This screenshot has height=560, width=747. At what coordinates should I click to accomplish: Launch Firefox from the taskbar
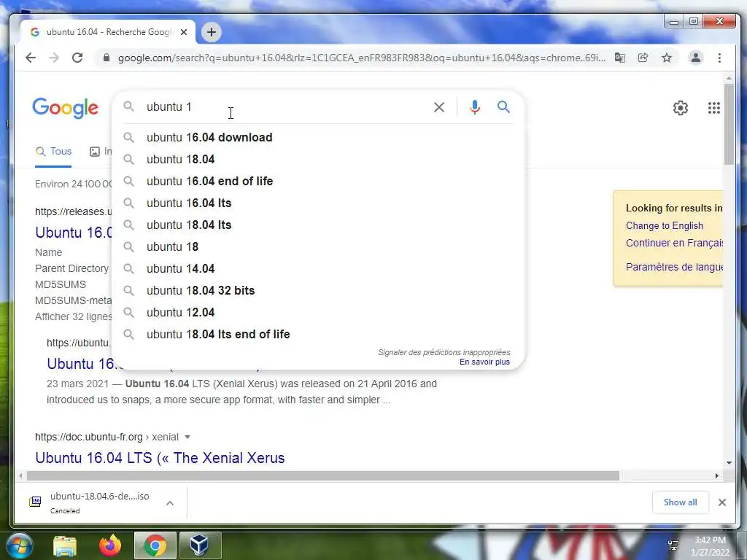(x=110, y=545)
